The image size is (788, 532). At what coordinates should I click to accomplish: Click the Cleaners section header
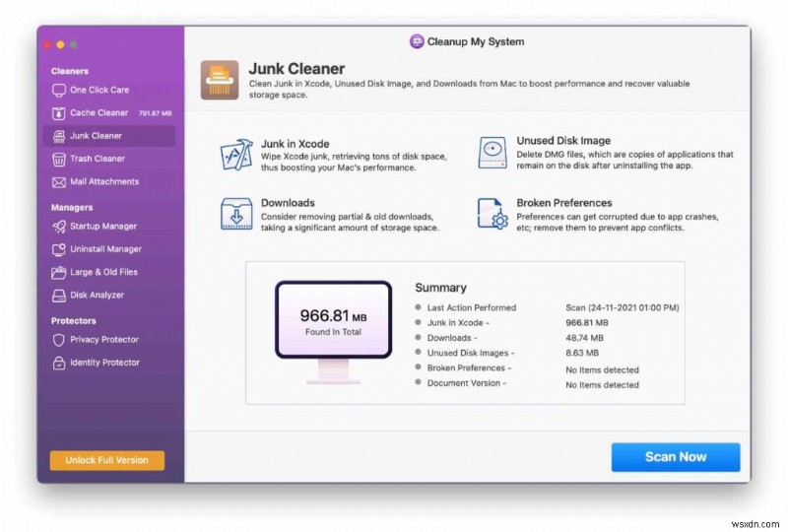[x=70, y=71]
